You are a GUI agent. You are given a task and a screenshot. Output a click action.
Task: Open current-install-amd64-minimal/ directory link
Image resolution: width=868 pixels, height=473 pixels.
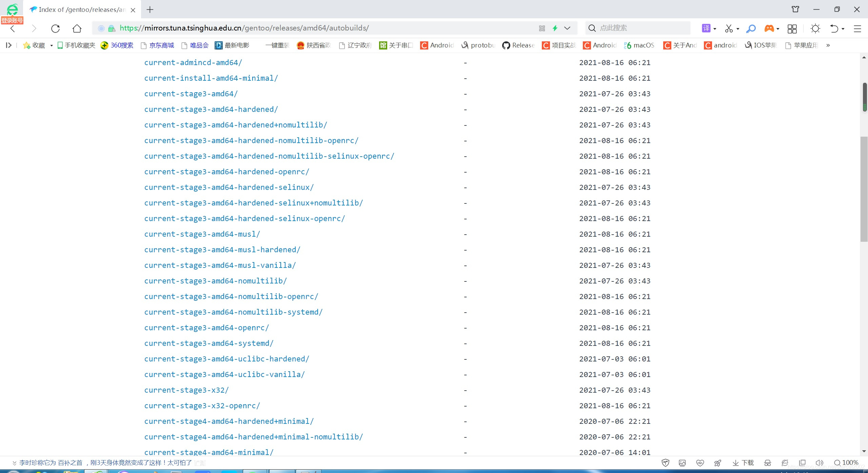point(211,78)
